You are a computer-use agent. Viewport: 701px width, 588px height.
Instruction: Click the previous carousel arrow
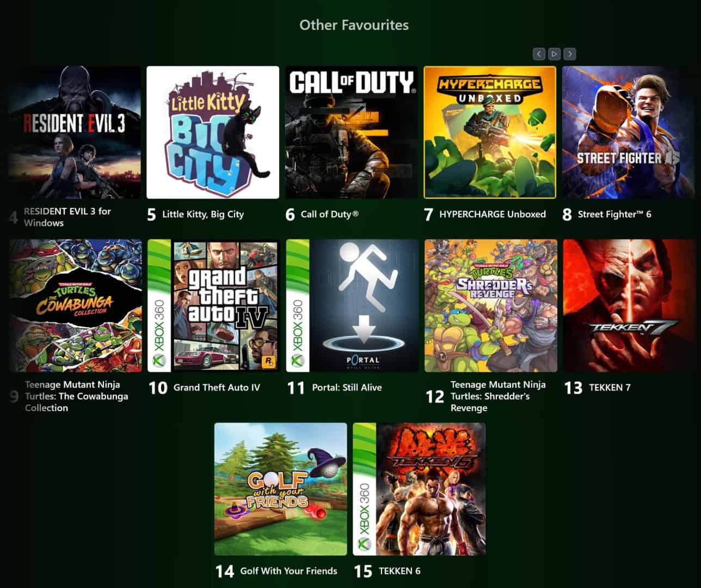pyautogui.click(x=539, y=54)
